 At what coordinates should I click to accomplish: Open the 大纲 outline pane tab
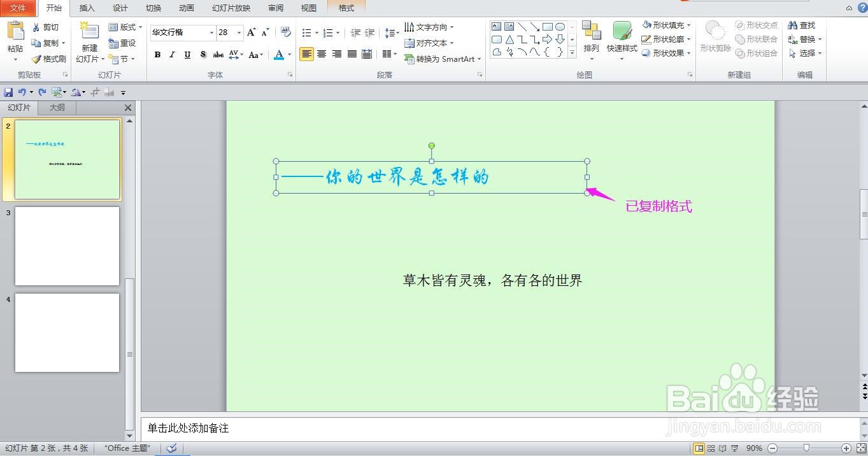click(57, 107)
